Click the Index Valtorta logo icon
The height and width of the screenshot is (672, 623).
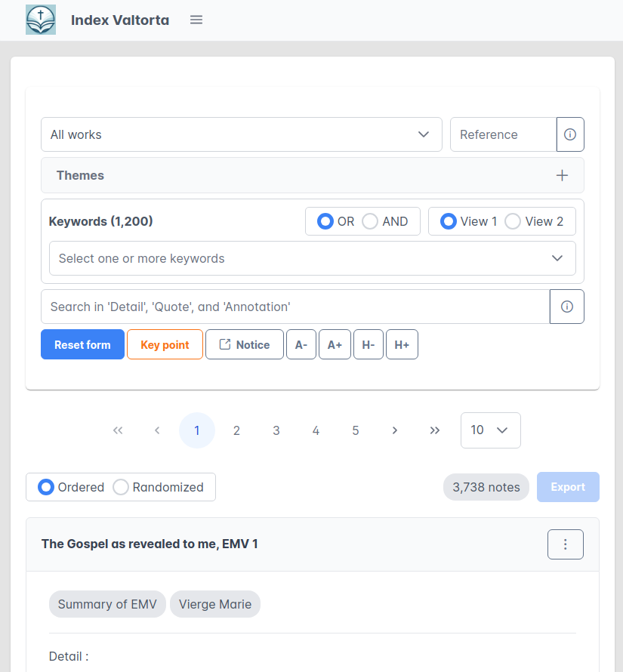click(x=41, y=20)
